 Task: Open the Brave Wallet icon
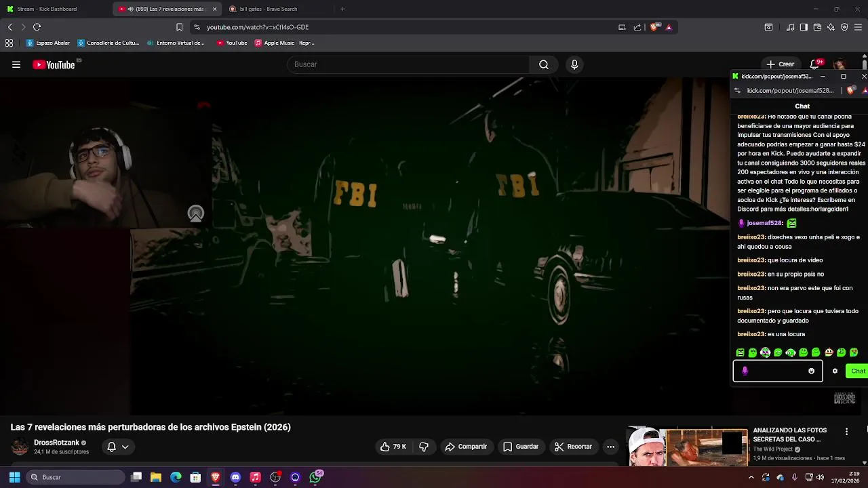(x=817, y=27)
